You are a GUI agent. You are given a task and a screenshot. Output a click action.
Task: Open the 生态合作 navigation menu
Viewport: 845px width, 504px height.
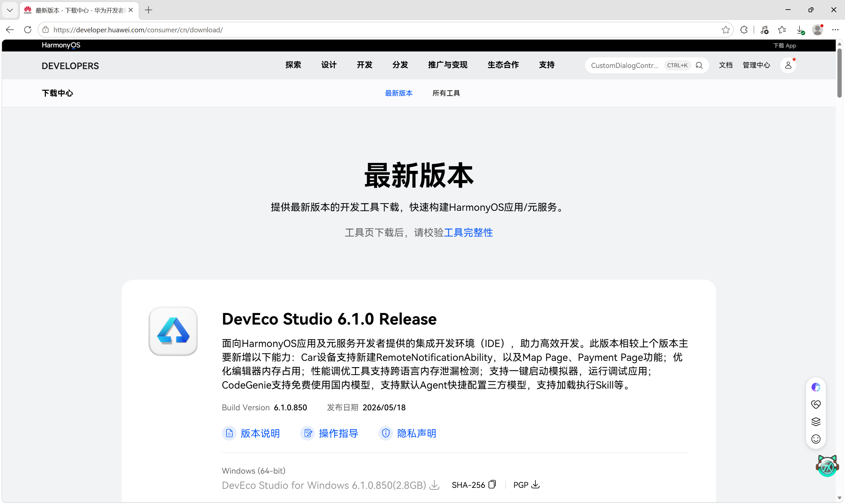(x=503, y=65)
